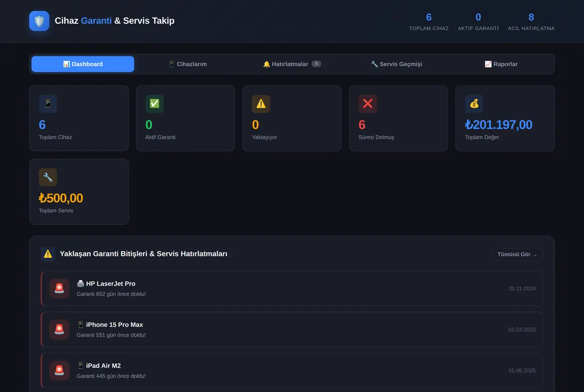
Task: Click the Toplam Cihaz counter in header
Action: tap(429, 22)
